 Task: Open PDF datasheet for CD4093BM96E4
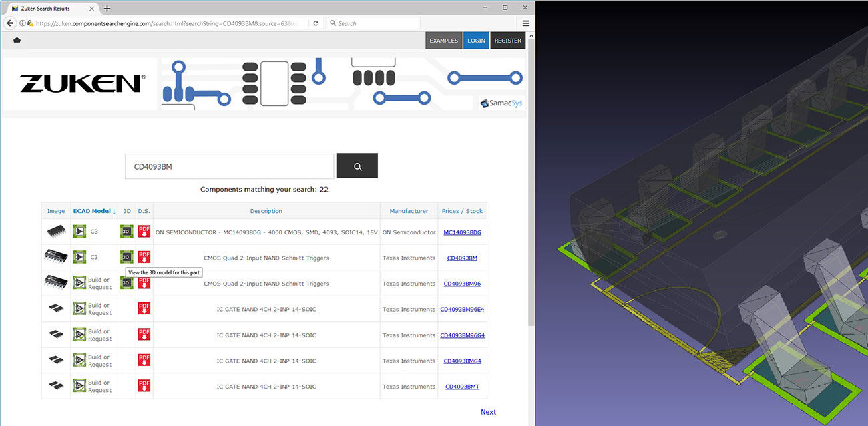coord(144,308)
